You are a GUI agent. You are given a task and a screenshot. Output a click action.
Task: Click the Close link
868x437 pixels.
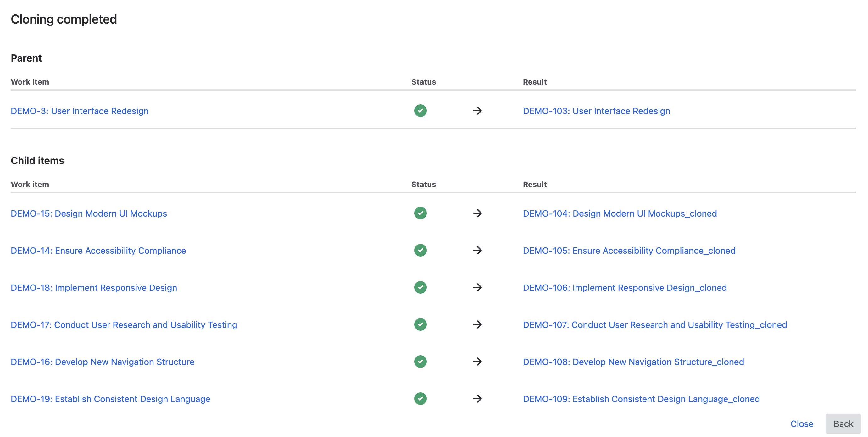tap(802, 424)
